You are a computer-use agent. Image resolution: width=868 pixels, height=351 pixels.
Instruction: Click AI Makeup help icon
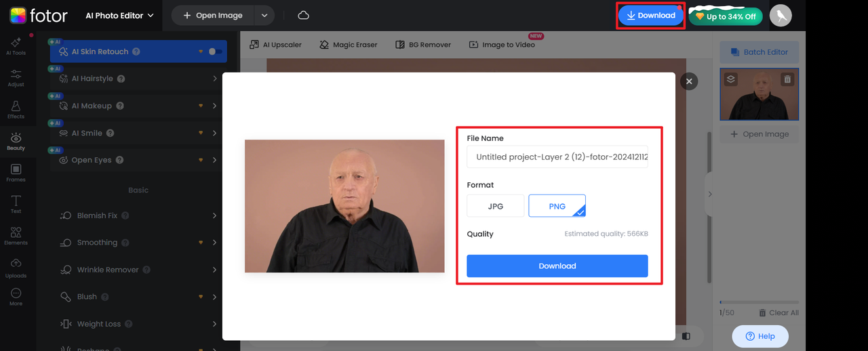coord(120,106)
